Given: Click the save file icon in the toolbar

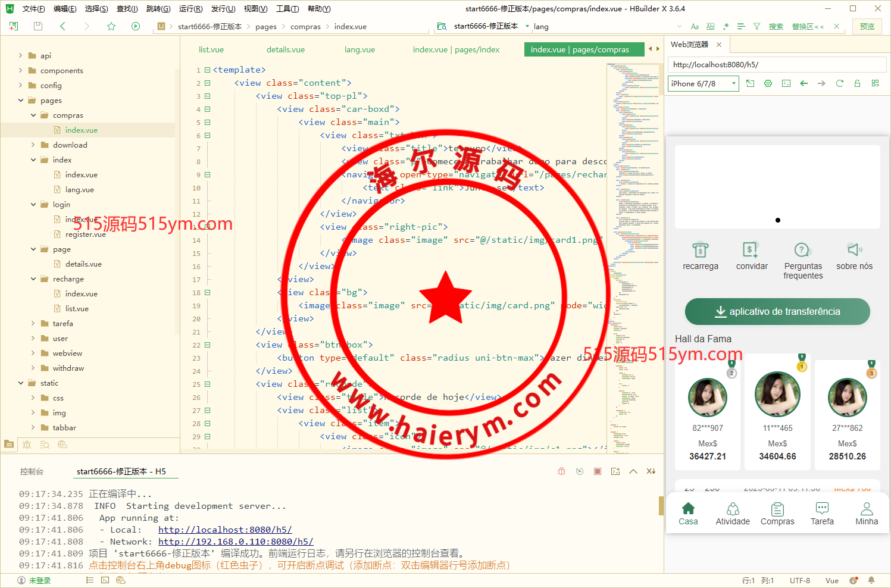Looking at the screenshot, I should click(x=37, y=26).
